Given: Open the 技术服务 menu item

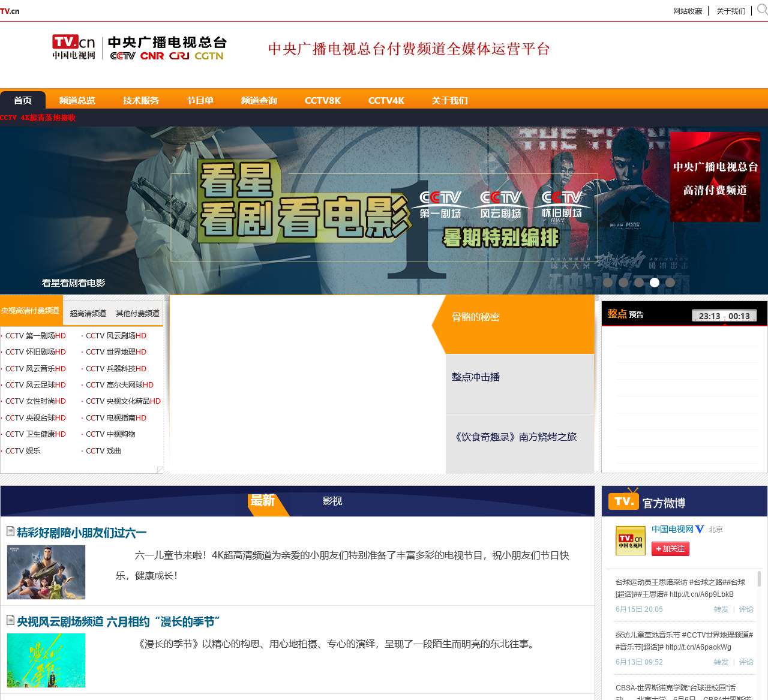Looking at the screenshot, I should tap(141, 100).
